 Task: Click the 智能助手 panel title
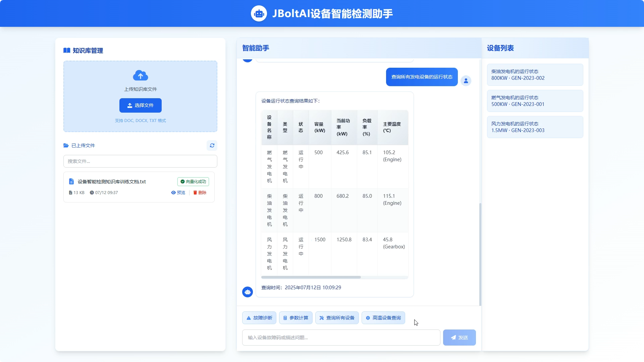point(256,48)
